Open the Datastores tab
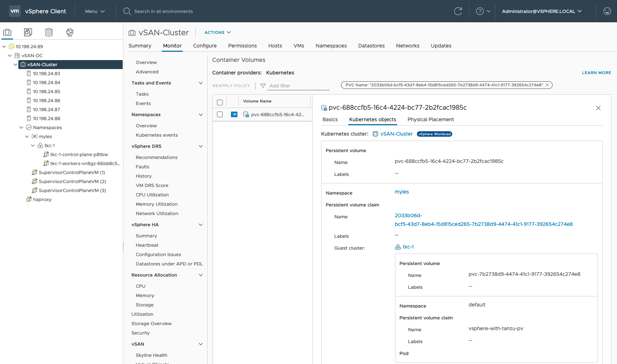617x364 pixels. [x=371, y=46]
